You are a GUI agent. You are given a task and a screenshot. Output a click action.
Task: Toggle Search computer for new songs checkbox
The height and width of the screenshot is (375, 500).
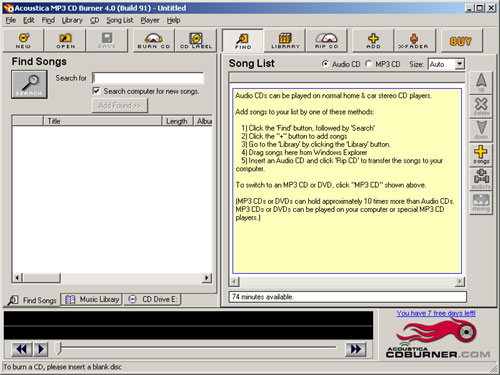pyautogui.click(x=96, y=91)
